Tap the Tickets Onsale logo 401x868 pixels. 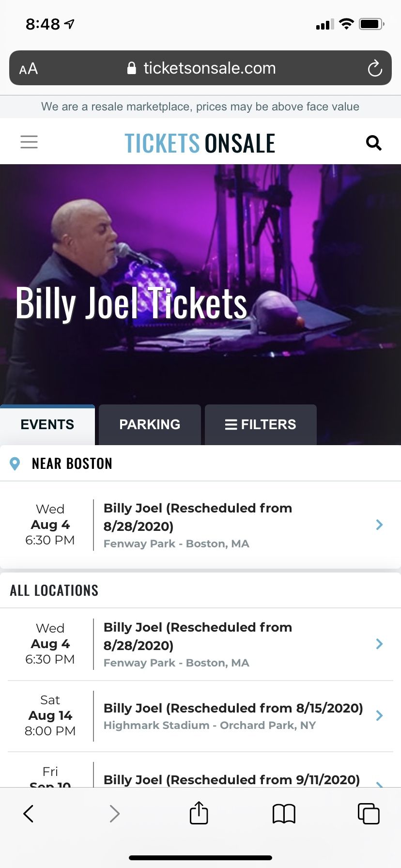(x=200, y=143)
